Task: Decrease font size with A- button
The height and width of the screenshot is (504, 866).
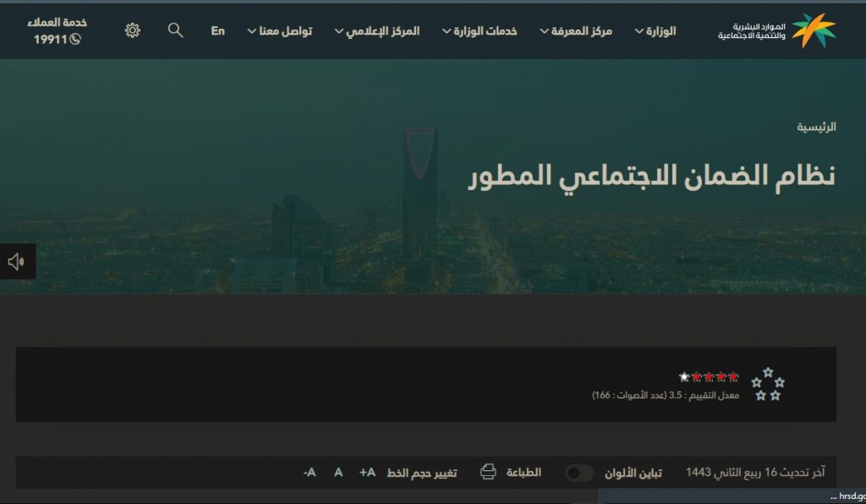Action: click(x=310, y=473)
